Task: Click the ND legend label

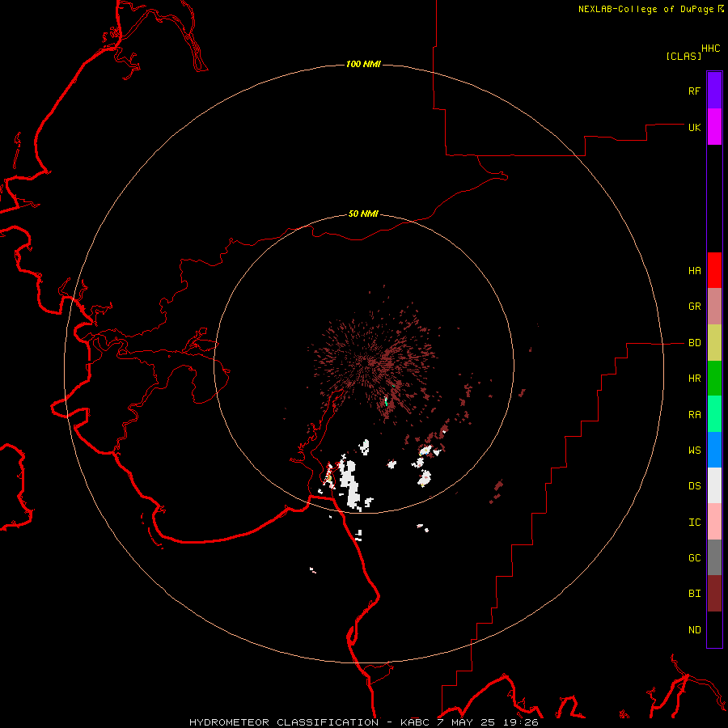Action: [x=694, y=630]
